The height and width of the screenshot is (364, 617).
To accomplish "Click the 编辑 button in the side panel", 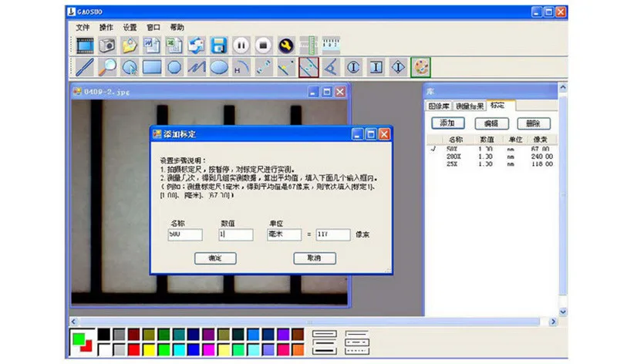I will click(x=491, y=123).
